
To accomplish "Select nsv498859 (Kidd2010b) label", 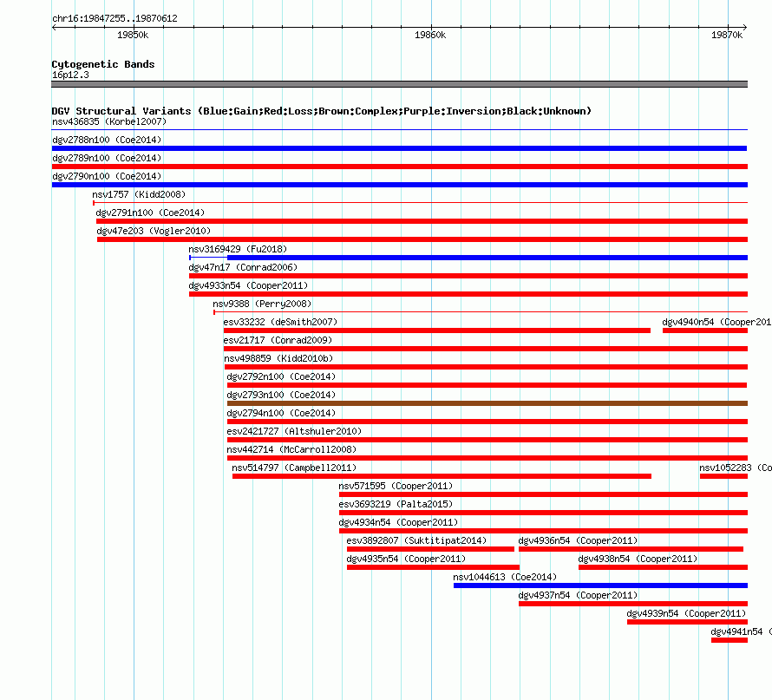I will tap(278, 358).
